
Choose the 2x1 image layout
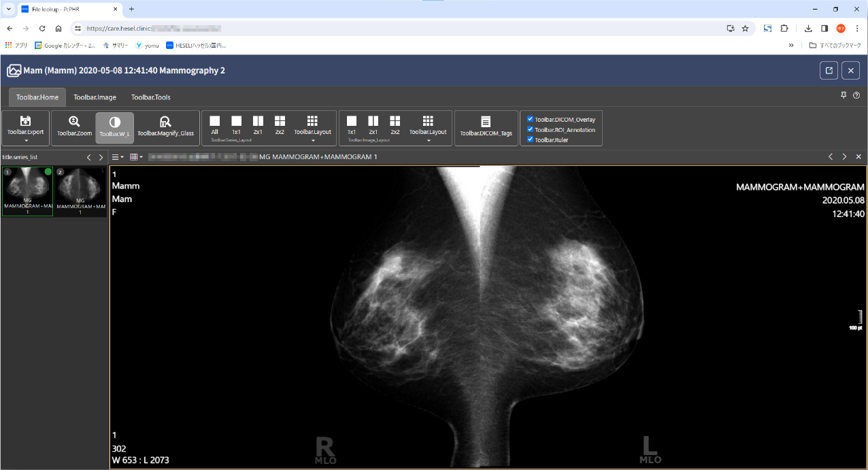coord(373,124)
